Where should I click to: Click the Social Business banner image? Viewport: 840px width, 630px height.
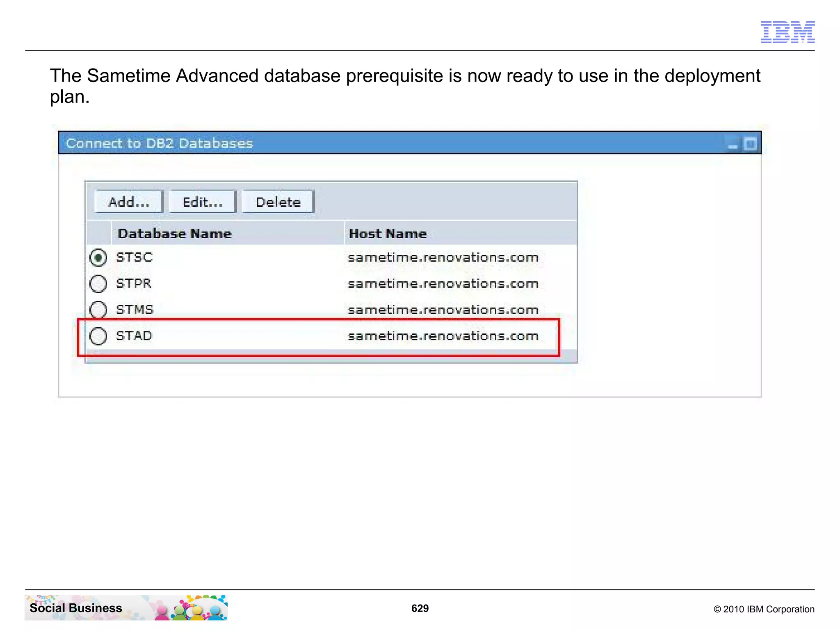[126, 607]
